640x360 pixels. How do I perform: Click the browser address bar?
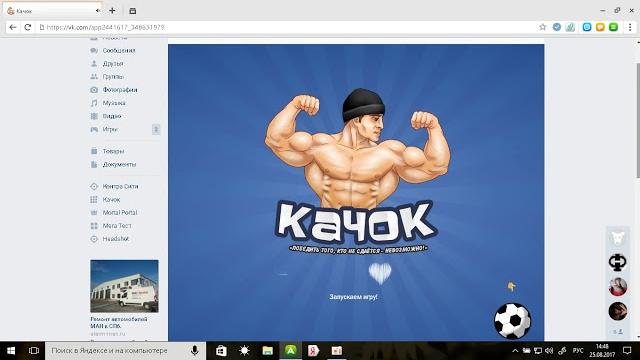tap(286, 27)
